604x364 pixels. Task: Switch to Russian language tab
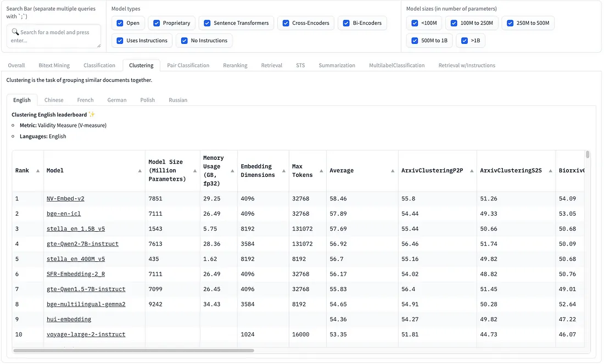(x=178, y=100)
